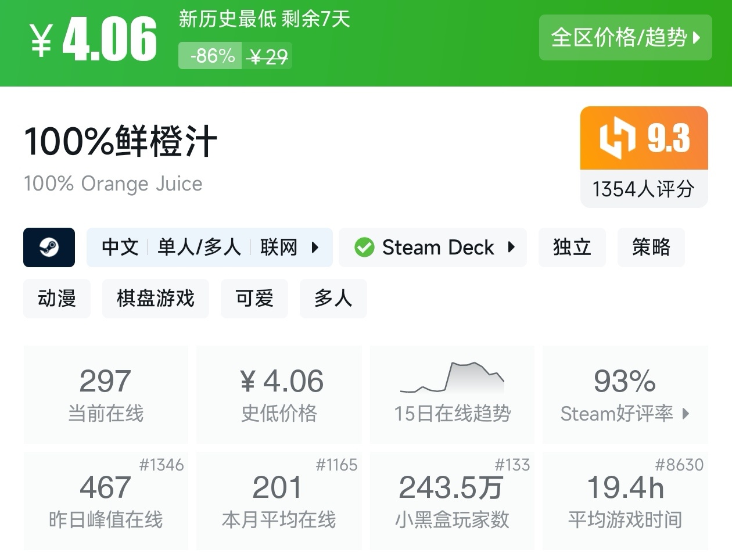This screenshot has height=560, width=732.
Task: Click the #133 rank label
Action: pos(512,465)
